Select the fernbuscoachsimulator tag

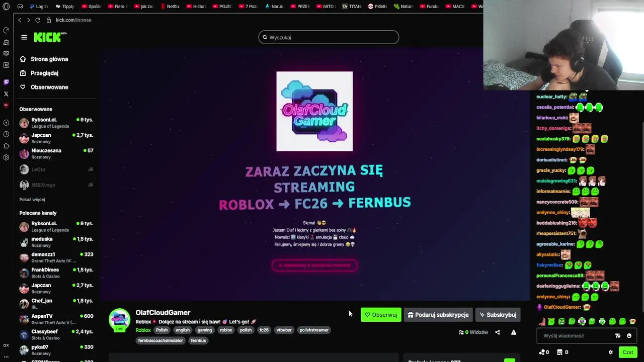point(160,340)
